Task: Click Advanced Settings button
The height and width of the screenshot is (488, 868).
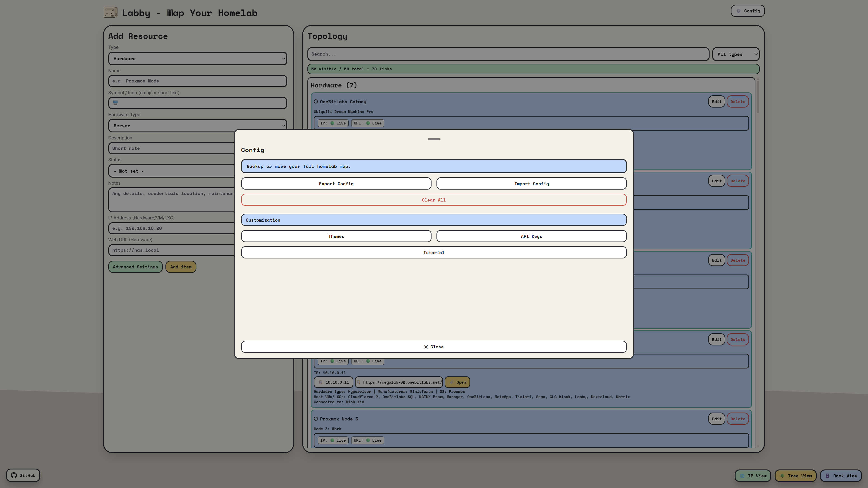Action: [135, 267]
